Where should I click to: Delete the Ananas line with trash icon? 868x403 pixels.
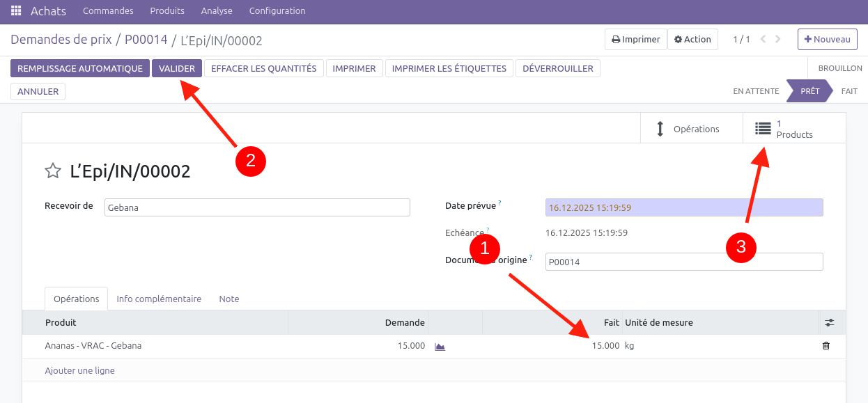826,346
